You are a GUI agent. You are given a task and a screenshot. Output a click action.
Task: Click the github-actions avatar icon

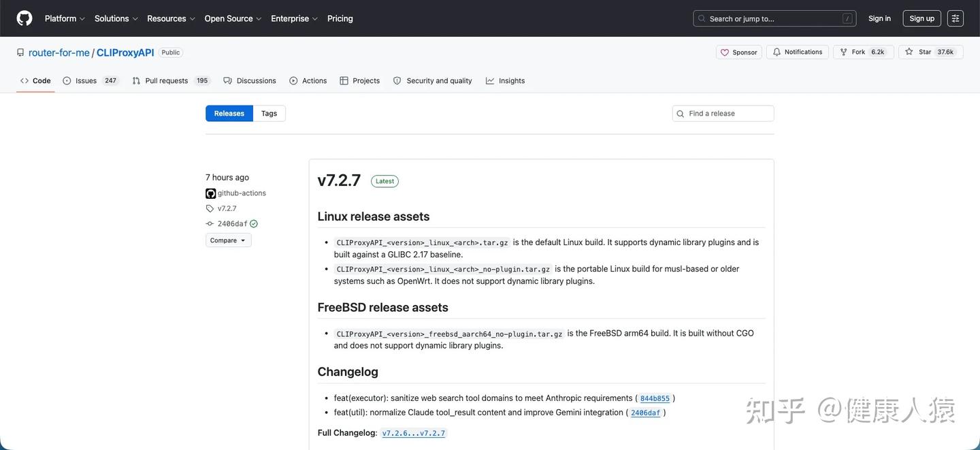click(x=211, y=193)
